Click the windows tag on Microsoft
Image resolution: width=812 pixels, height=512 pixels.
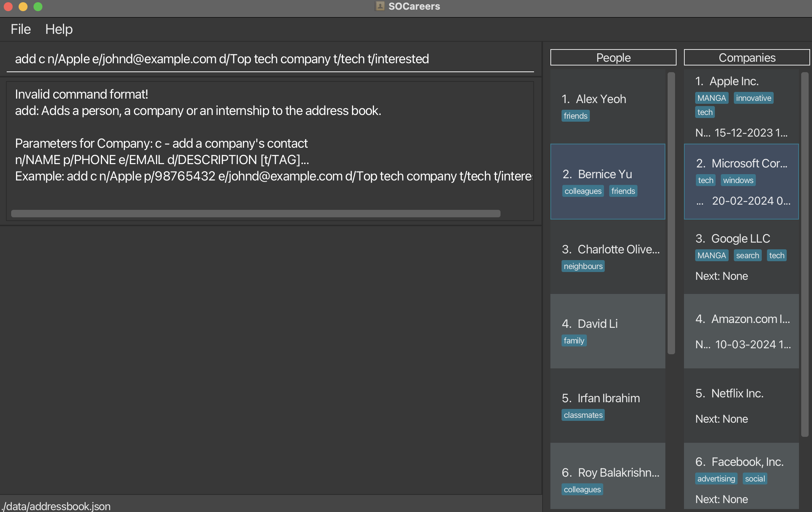(738, 180)
